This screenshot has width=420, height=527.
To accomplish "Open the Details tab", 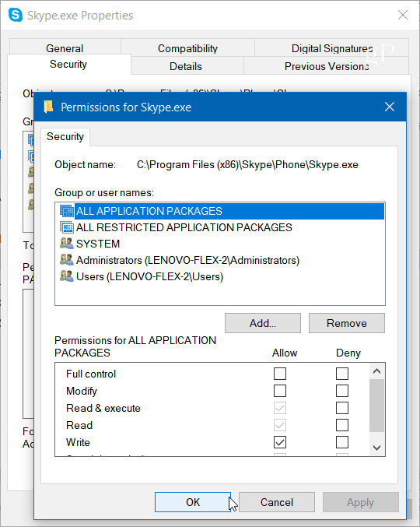I will pyautogui.click(x=186, y=66).
